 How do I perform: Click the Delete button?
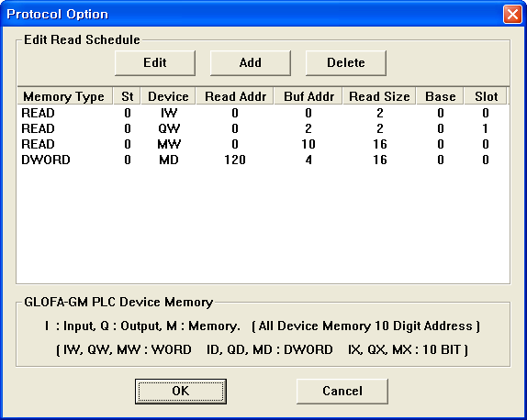346,62
